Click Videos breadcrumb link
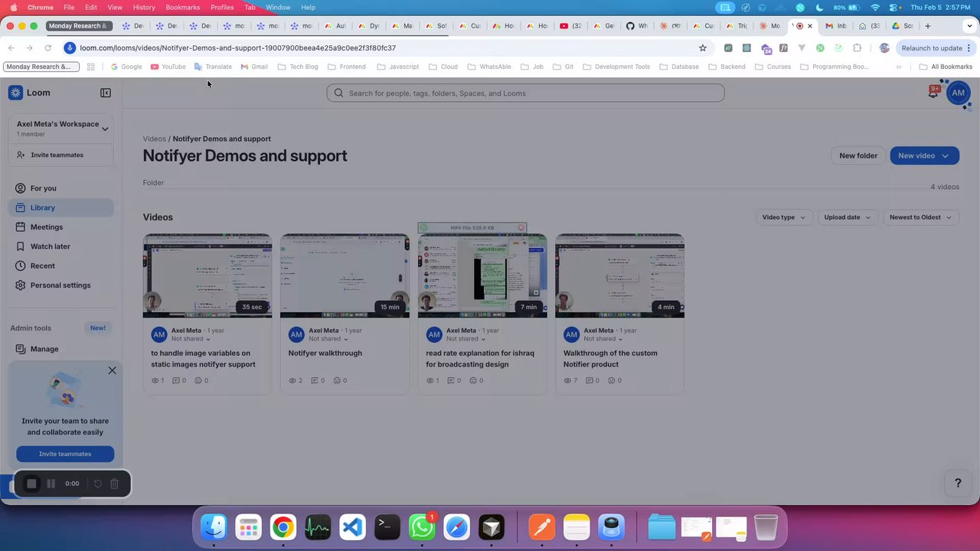This screenshot has height=551, width=980. click(x=154, y=139)
